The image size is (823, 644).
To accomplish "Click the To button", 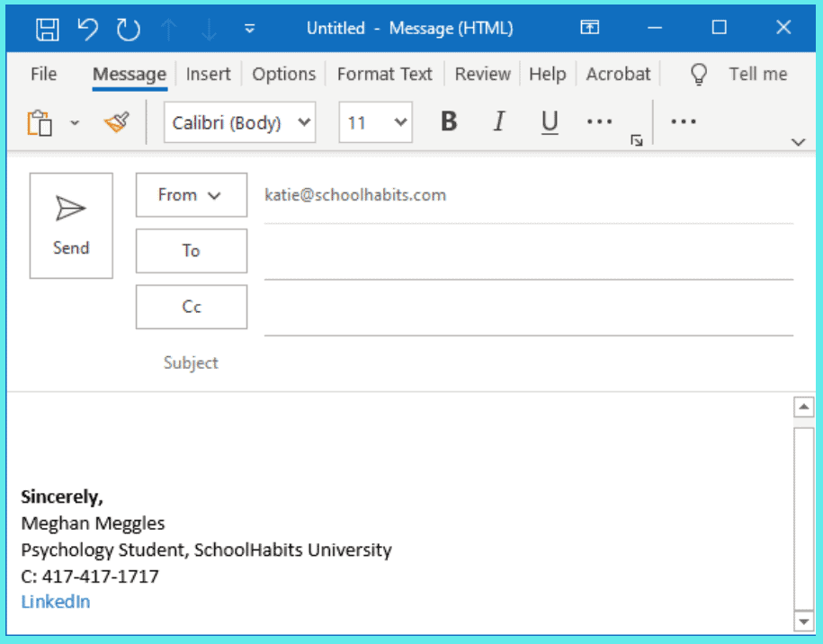I will 191,250.
